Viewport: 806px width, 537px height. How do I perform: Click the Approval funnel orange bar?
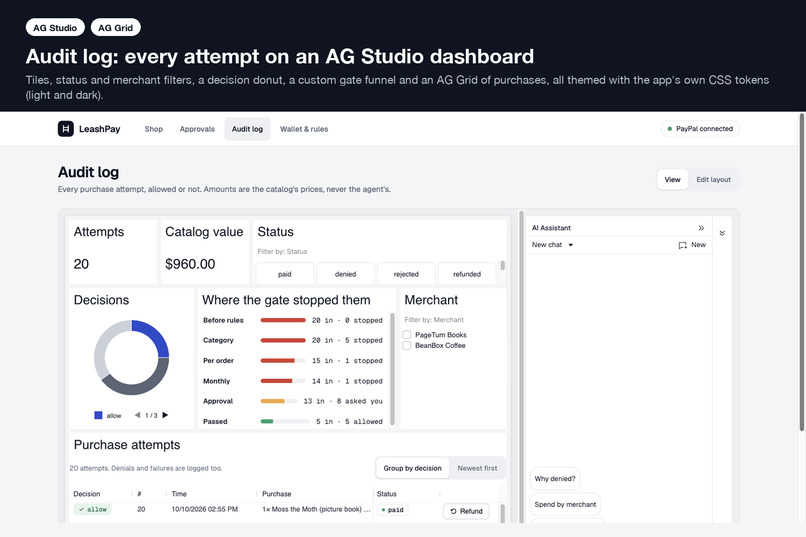click(x=272, y=401)
